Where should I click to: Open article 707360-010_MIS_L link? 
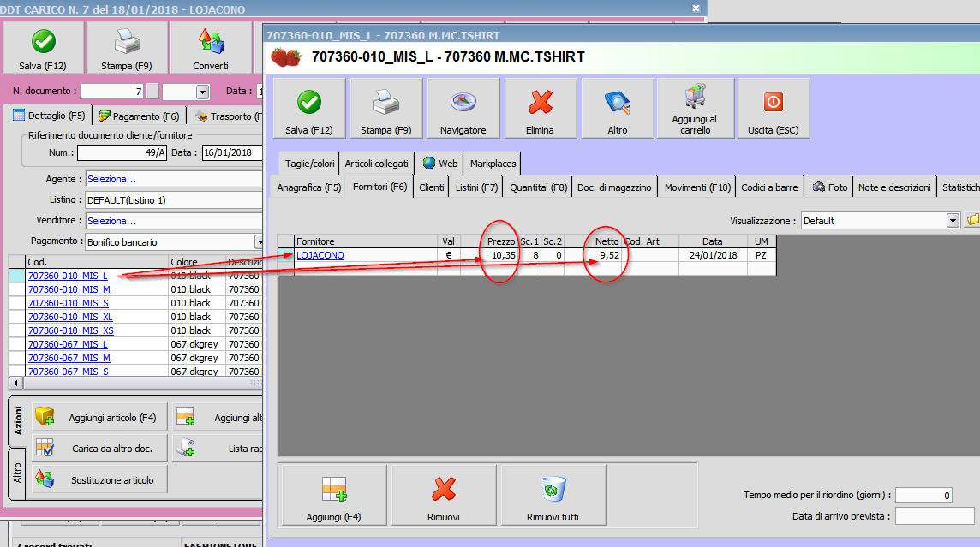click(68, 276)
